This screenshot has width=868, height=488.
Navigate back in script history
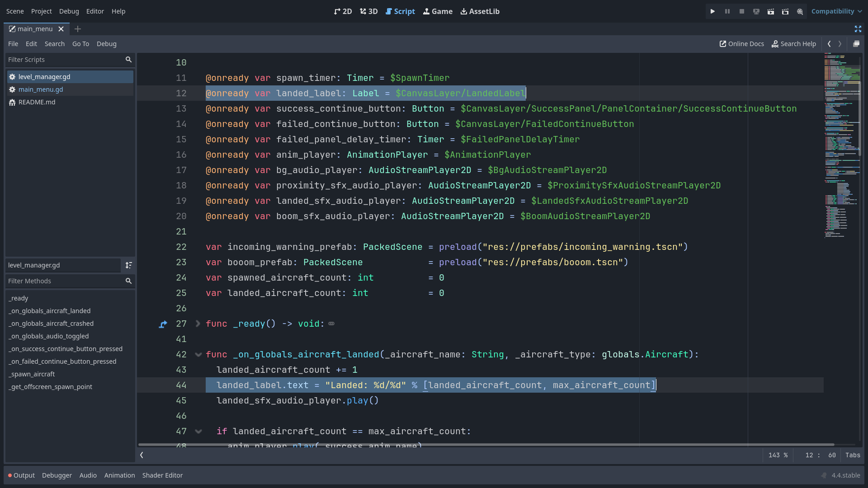click(x=829, y=44)
